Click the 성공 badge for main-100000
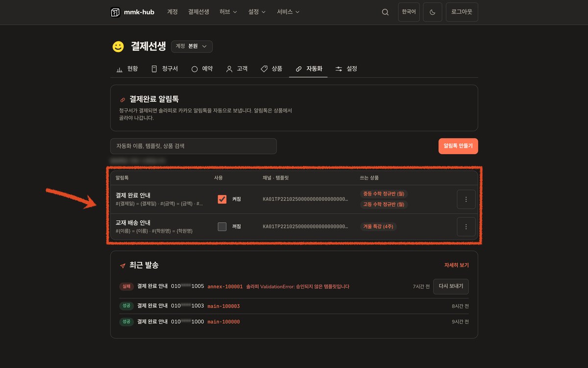This screenshot has width=588, height=368. pos(126,322)
